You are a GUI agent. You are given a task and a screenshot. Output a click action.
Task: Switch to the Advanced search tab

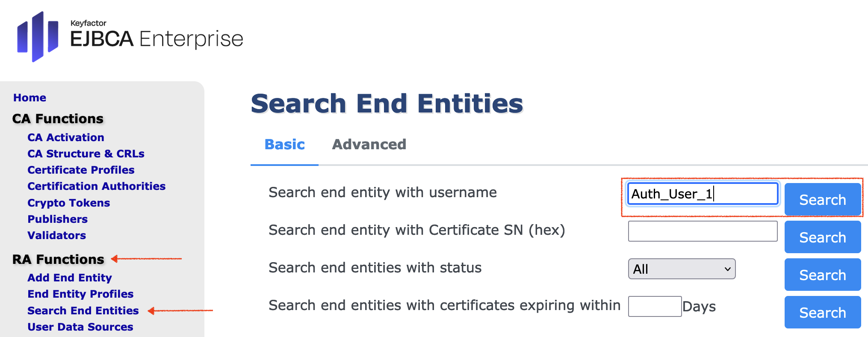369,145
